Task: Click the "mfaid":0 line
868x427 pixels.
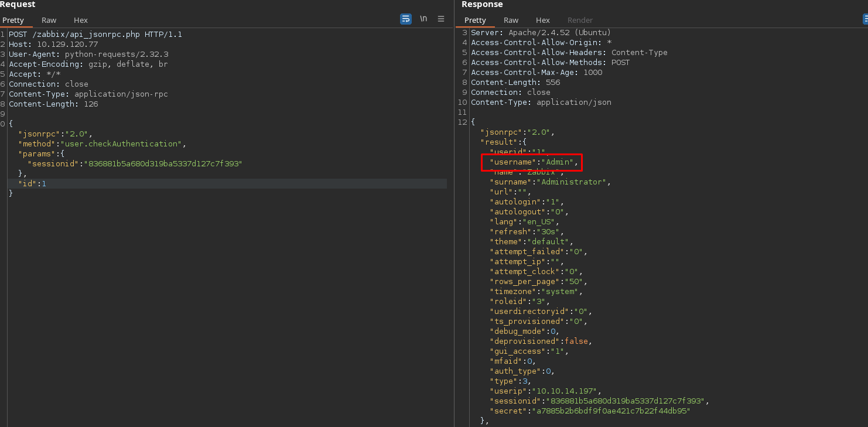Action: tap(513, 361)
